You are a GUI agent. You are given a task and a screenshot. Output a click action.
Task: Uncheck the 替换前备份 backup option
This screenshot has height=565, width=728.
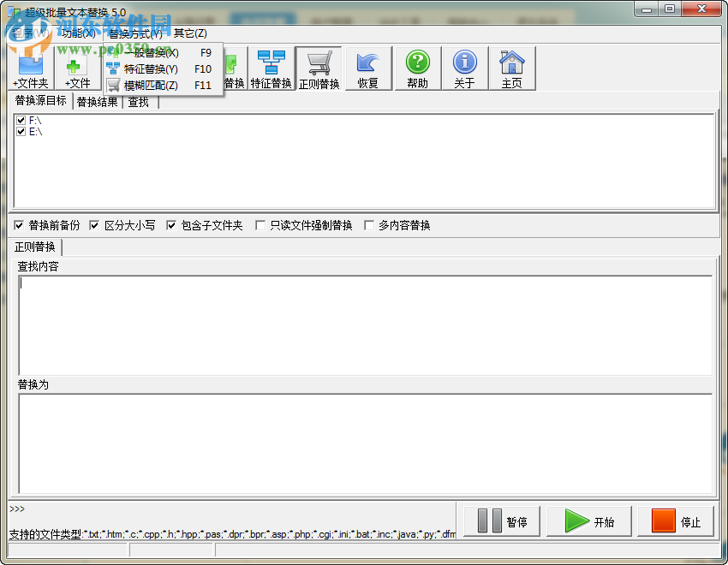[18, 225]
